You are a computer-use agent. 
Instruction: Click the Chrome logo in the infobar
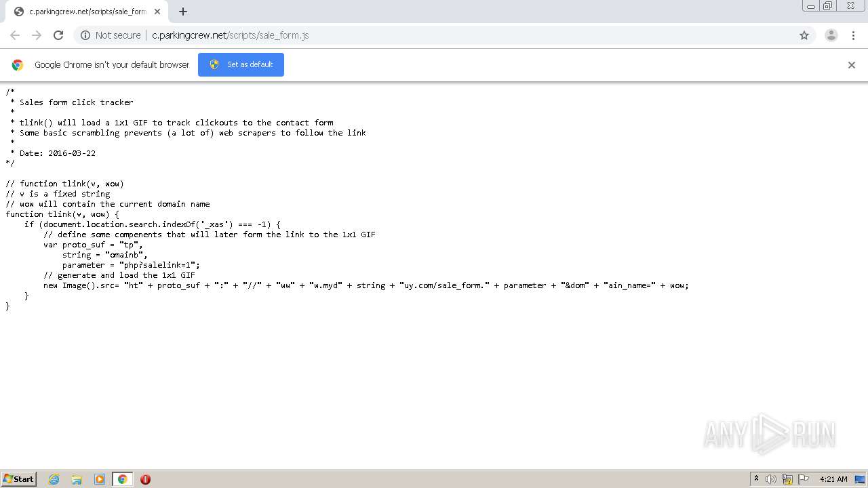(x=18, y=65)
